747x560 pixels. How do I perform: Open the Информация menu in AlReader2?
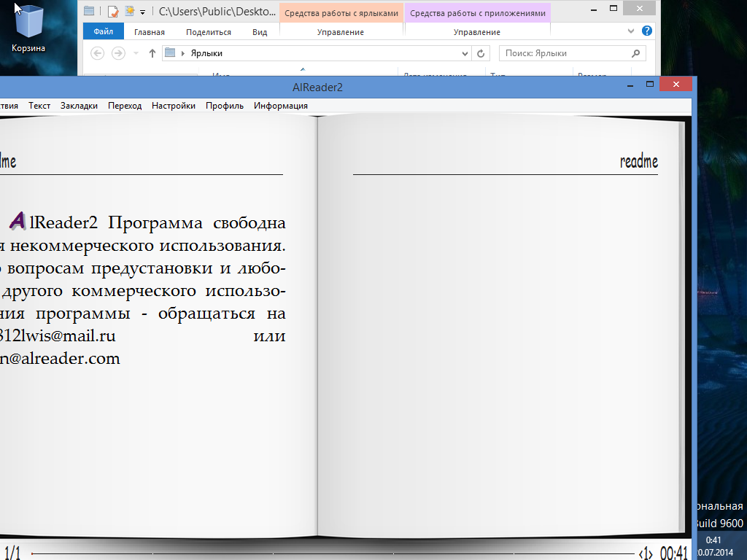pos(281,106)
